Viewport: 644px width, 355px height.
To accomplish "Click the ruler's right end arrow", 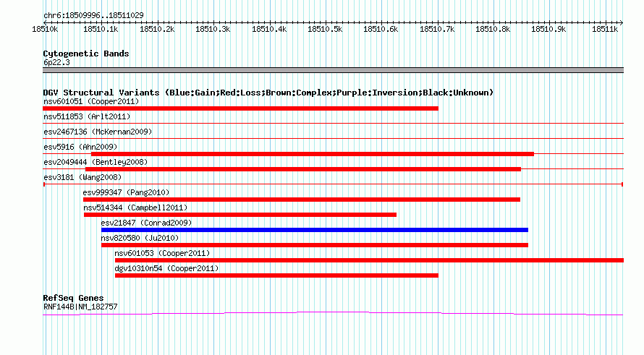I will 622,22.
